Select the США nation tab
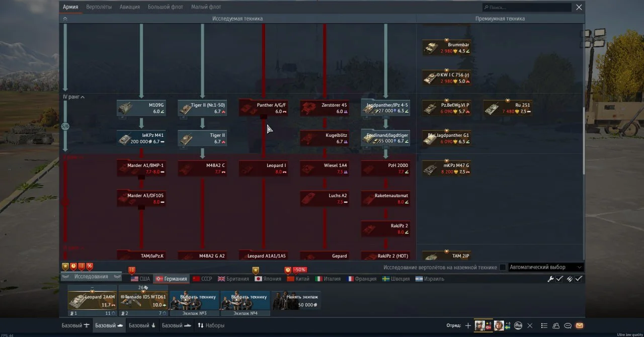644x337 pixels. point(140,279)
